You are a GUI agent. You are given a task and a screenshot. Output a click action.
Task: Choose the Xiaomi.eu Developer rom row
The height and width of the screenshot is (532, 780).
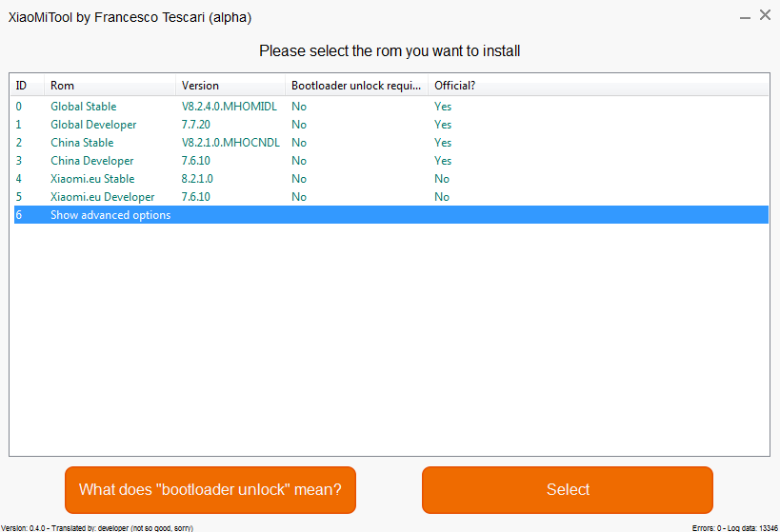click(x=102, y=197)
